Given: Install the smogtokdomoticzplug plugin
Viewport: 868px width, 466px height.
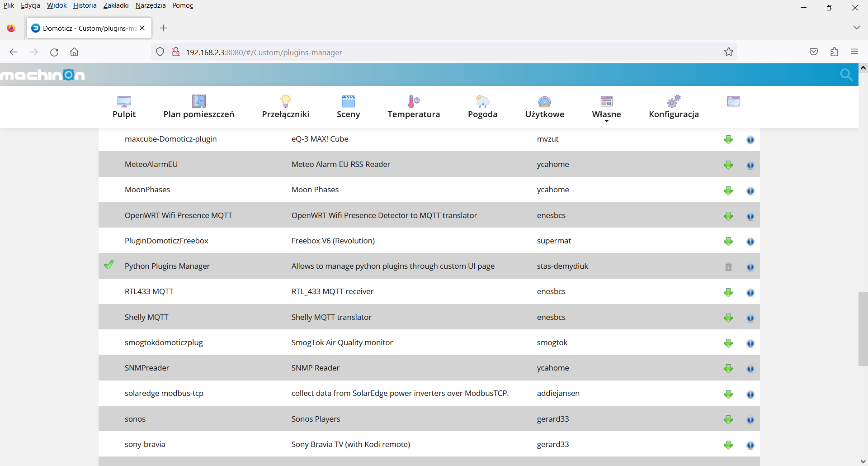Looking at the screenshot, I should [728, 343].
